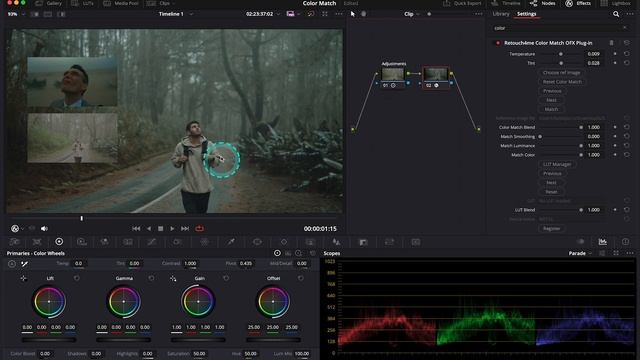Open the Color Warper palette
This screenshot has width=640, height=360.
(204, 242)
